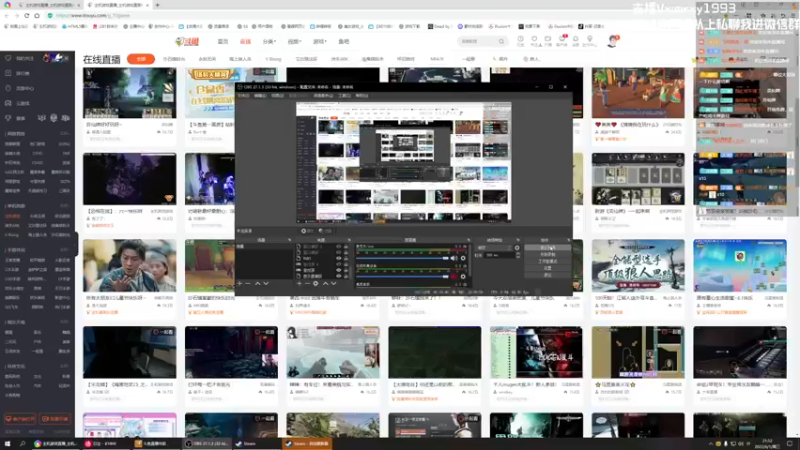Open Windows taskbar search

[x=22, y=444]
